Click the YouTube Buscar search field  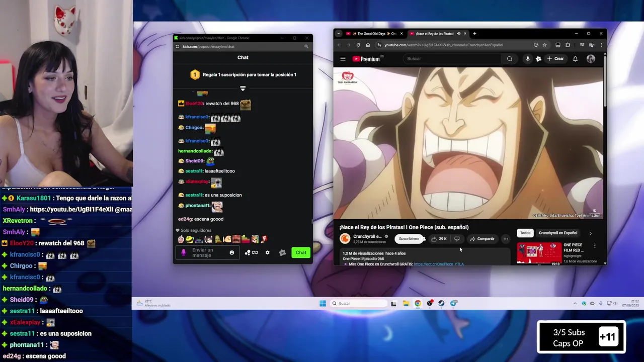pos(453,59)
